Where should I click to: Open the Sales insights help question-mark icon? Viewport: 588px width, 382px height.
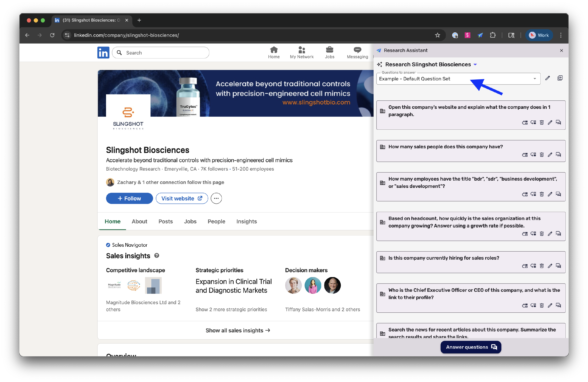[157, 256]
